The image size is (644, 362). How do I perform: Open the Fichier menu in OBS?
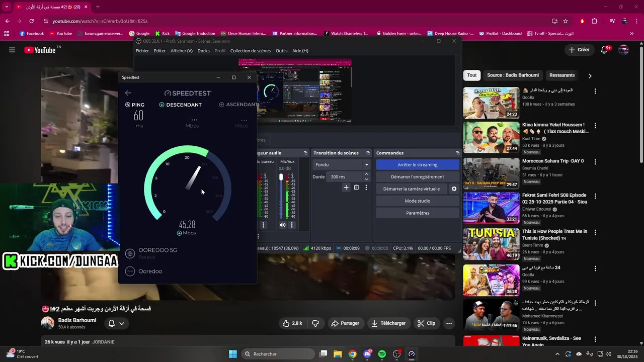pyautogui.click(x=142, y=51)
